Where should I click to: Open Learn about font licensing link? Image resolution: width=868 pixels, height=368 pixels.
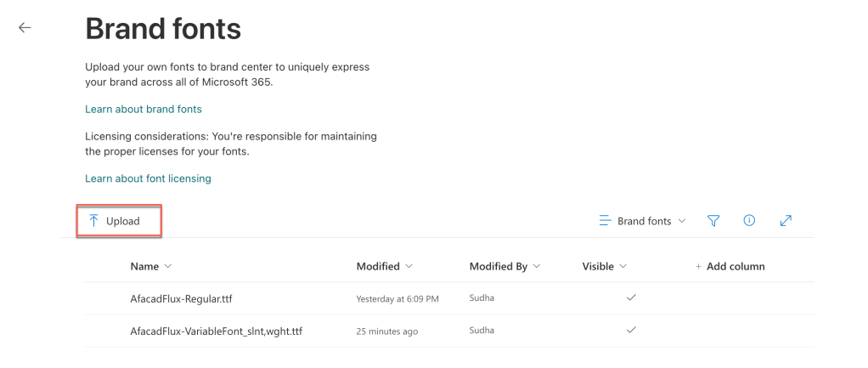[148, 178]
